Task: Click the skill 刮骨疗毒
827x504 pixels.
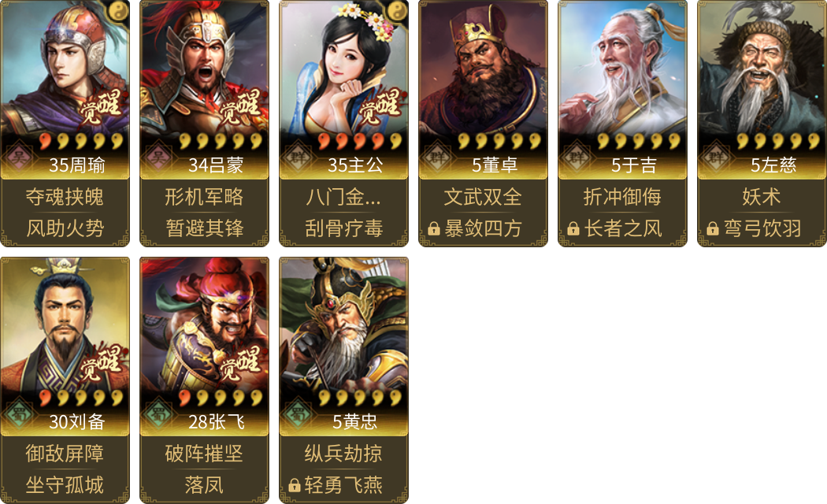Action: click(x=344, y=228)
